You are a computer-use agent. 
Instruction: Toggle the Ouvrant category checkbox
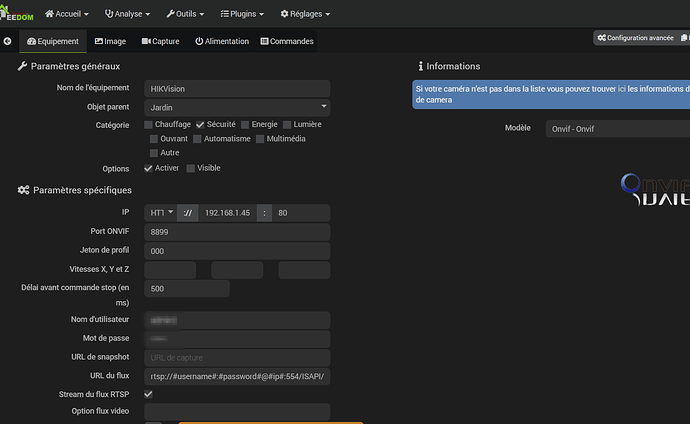click(154, 139)
